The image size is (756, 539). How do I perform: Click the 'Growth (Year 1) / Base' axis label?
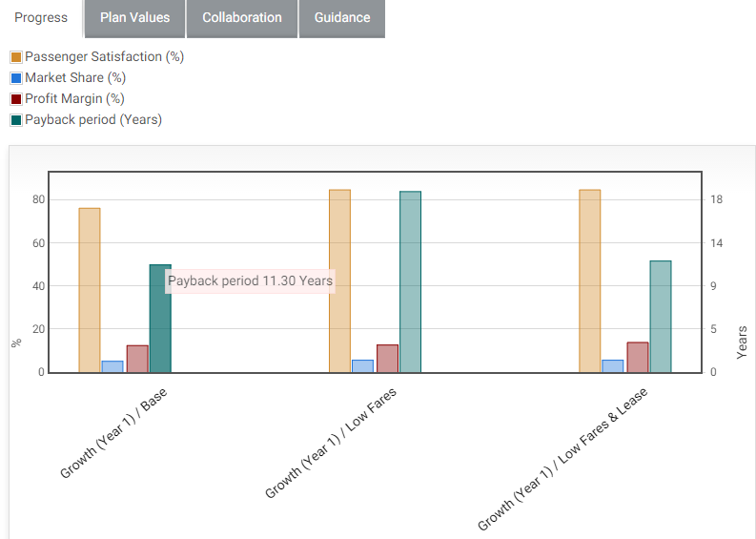[113, 433]
